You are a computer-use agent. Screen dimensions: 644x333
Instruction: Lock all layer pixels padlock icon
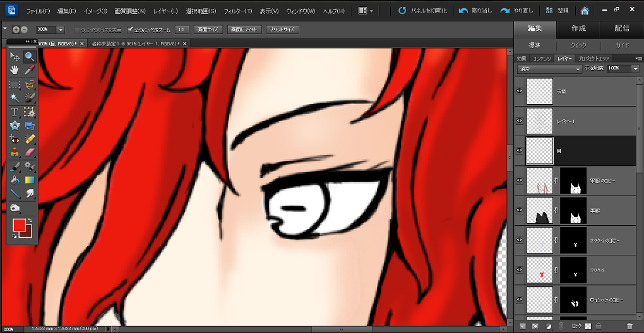pyautogui.click(x=597, y=327)
